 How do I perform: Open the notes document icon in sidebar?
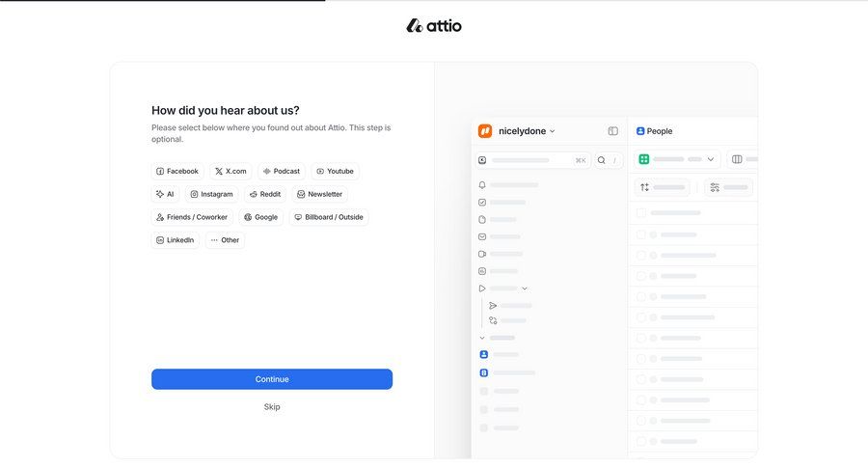point(482,220)
